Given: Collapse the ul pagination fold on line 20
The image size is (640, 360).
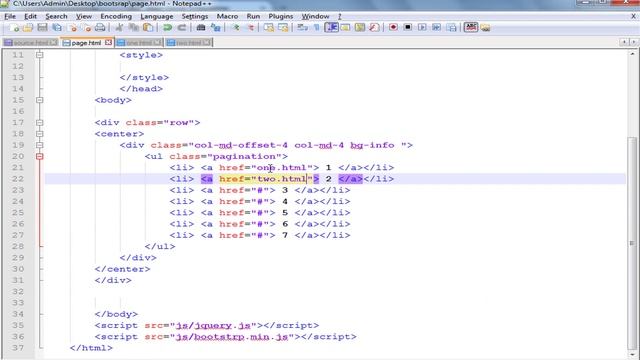Looking at the screenshot, I should point(40,156).
